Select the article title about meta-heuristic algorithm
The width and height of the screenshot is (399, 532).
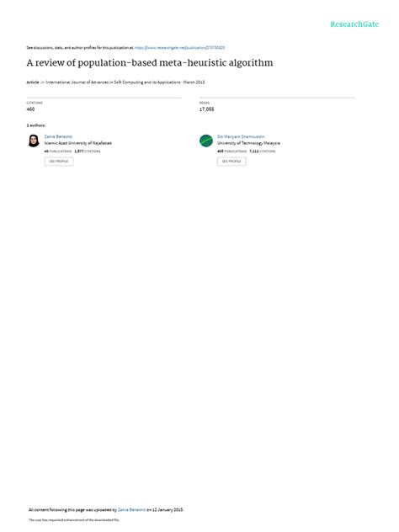pyautogui.click(x=150, y=63)
